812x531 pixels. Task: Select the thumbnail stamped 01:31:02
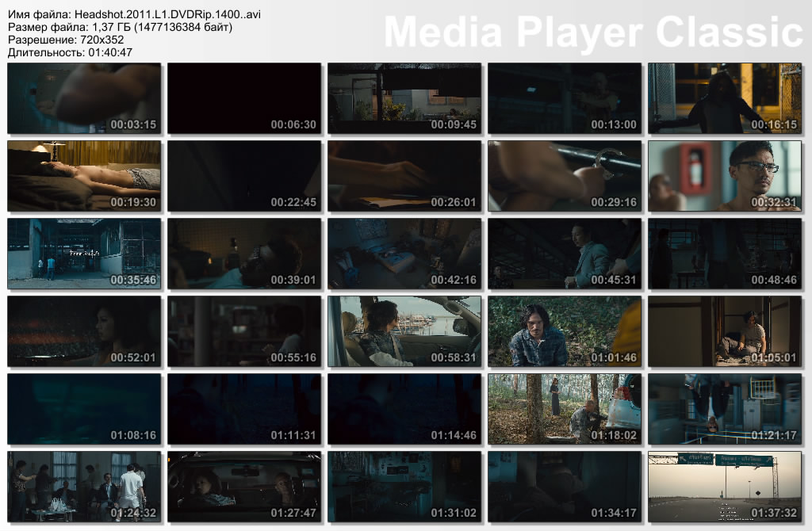(404, 487)
